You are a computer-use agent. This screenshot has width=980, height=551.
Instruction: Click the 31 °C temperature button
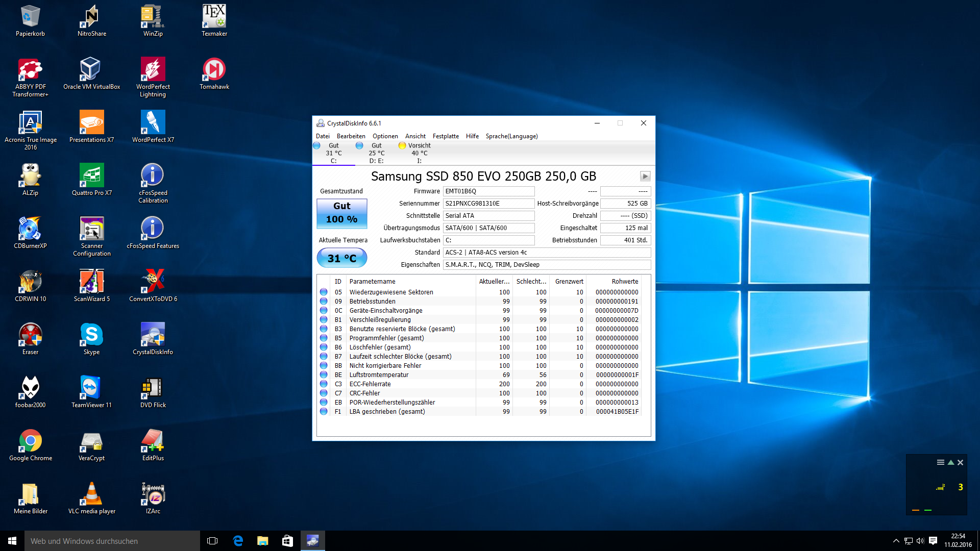341,258
